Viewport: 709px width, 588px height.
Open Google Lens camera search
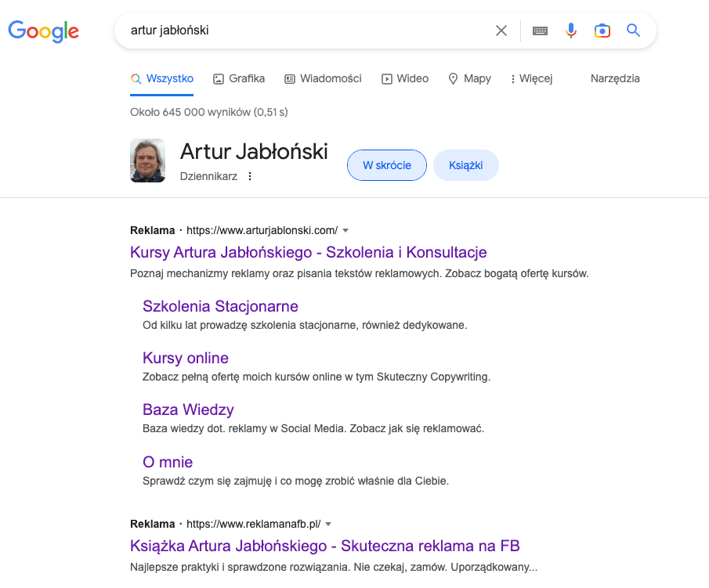(x=602, y=31)
